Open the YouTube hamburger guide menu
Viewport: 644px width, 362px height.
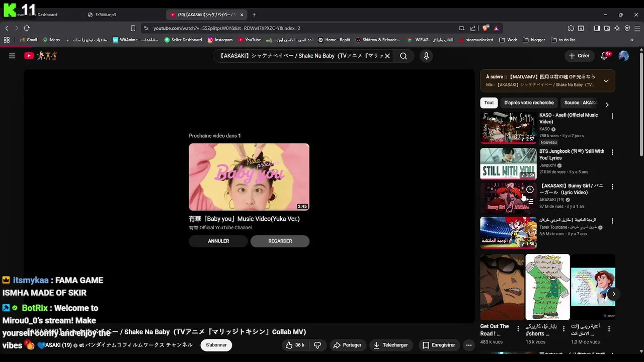pos(12,56)
